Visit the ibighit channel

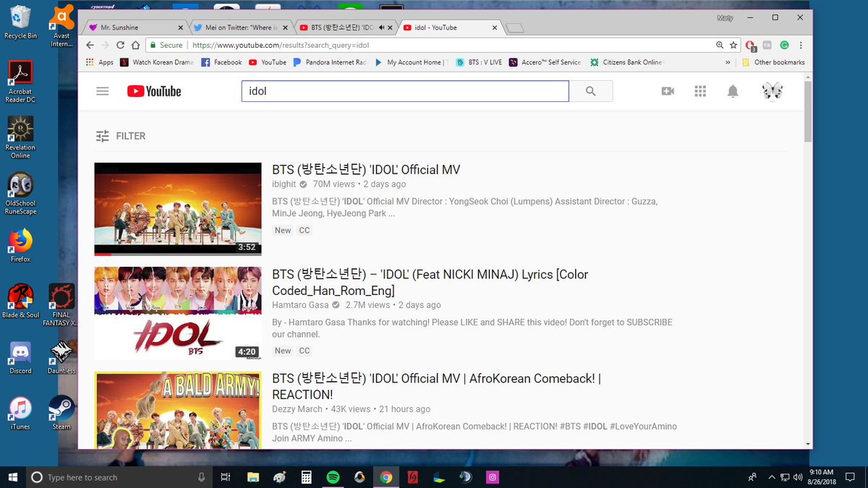click(284, 184)
